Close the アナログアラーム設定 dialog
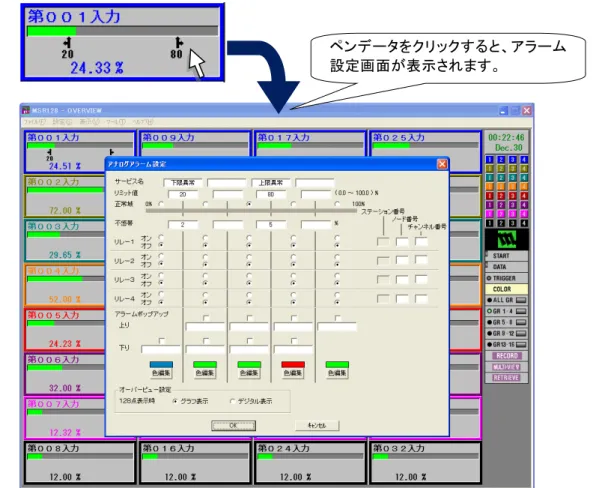The width and height of the screenshot is (596, 488). 442,164
